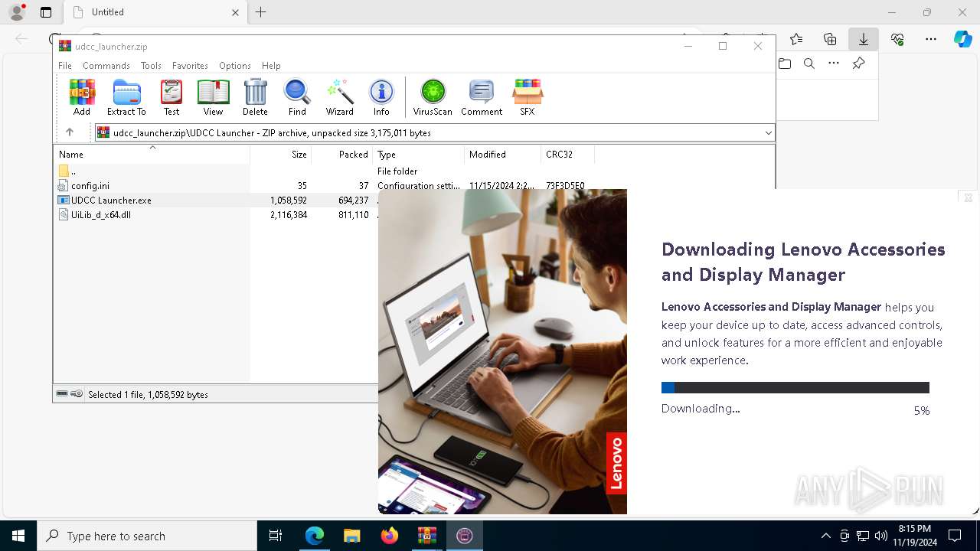Viewport: 980px width, 551px height.
Task: Click the taskbar search box
Action: point(147,536)
